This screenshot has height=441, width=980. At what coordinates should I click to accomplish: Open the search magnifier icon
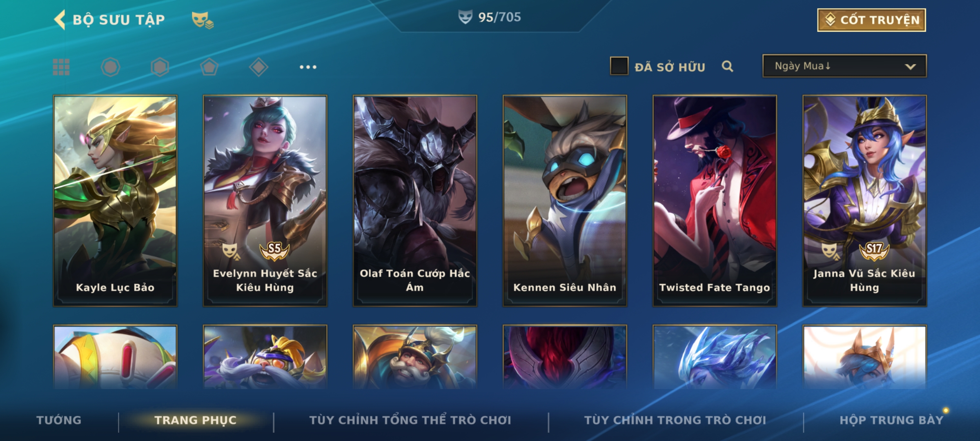[x=727, y=66]
